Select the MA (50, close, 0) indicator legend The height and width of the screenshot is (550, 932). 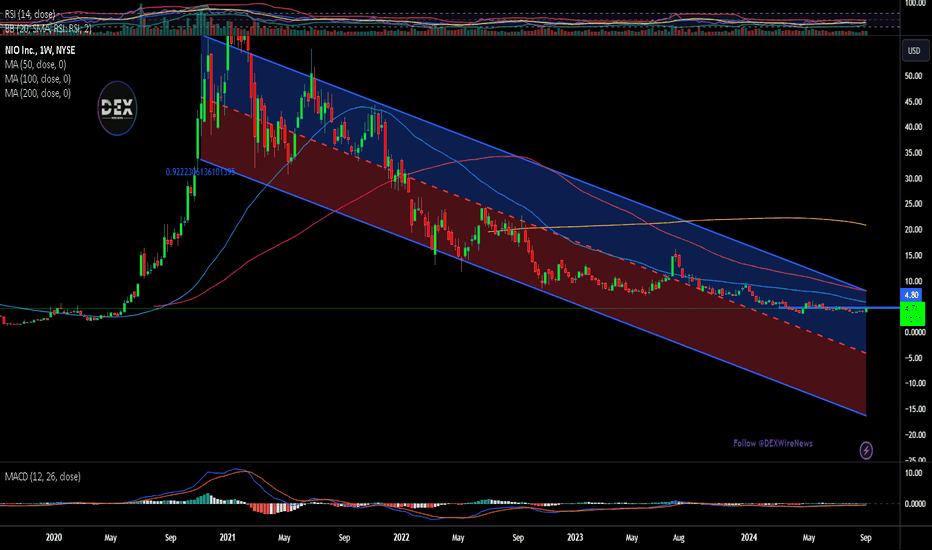[x=36, y=64]
